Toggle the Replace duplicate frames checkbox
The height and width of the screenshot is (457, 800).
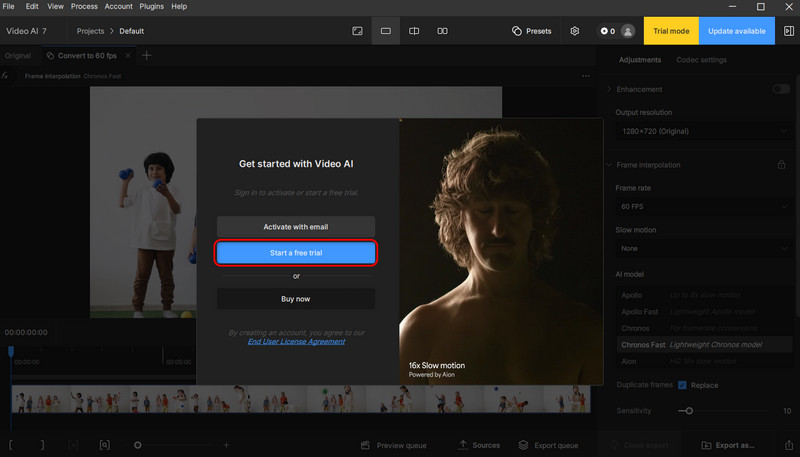tap(682, 385)
